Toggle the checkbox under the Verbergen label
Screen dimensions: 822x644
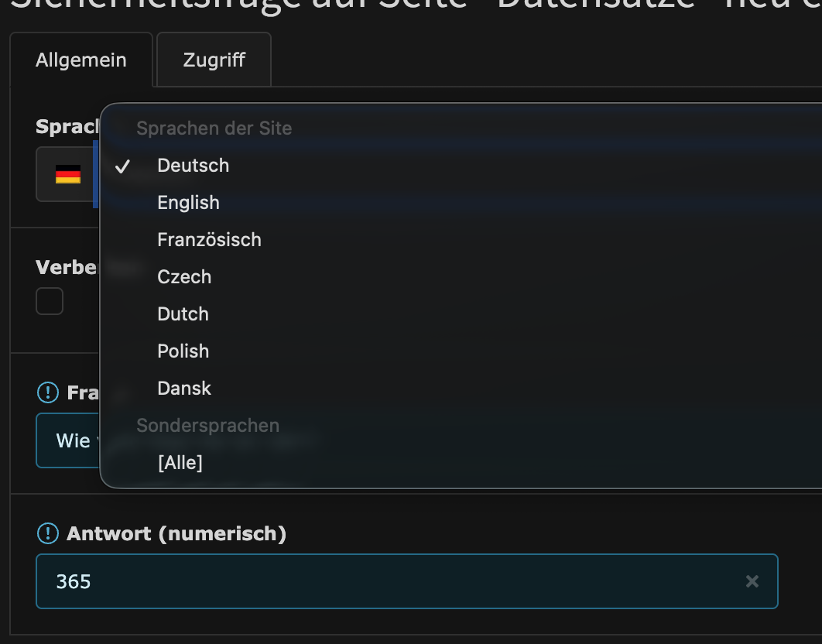pyautogui.click(x=50, y=301)
